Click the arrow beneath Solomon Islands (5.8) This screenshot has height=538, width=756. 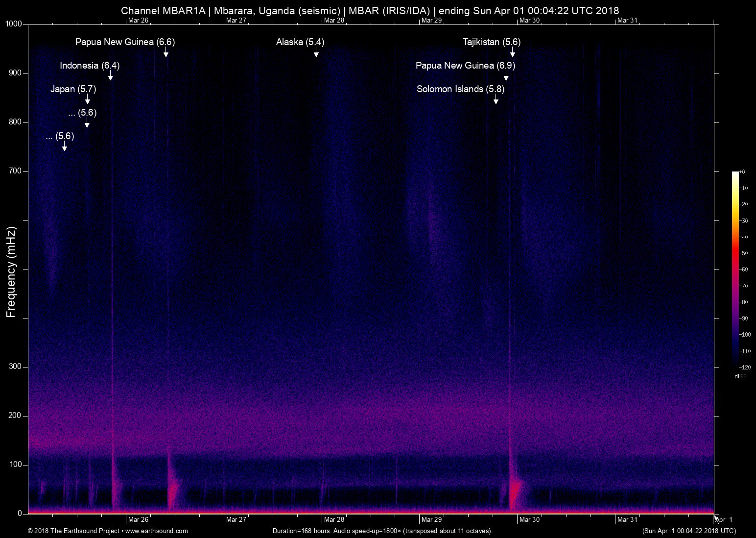[496, 99]
